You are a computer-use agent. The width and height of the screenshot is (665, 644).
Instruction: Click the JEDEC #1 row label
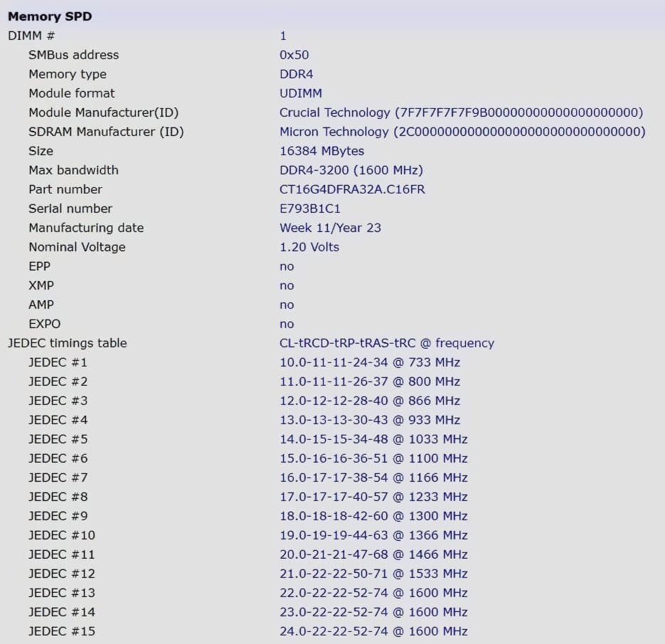58,362
